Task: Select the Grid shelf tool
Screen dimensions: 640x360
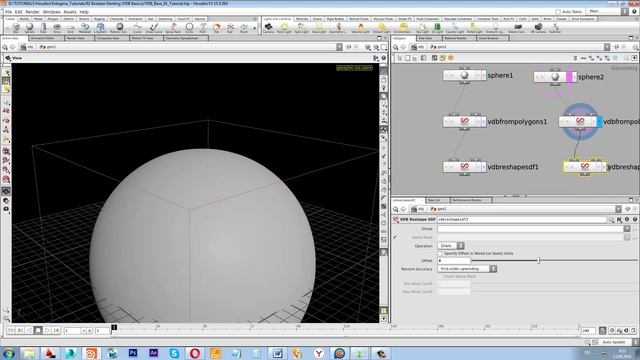Action: [x=70, y=28]
